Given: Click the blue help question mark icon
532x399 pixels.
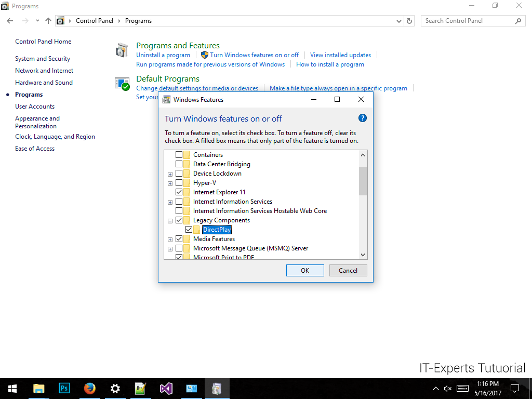Looking at the screenshot, I should tap(363, 118).
